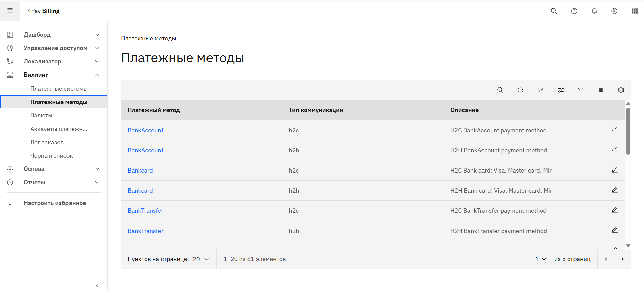This screenshot has height=291, width=644.
Task: Refresh the payment methods table
Action: pyautogui.click(x=520, y=90)
